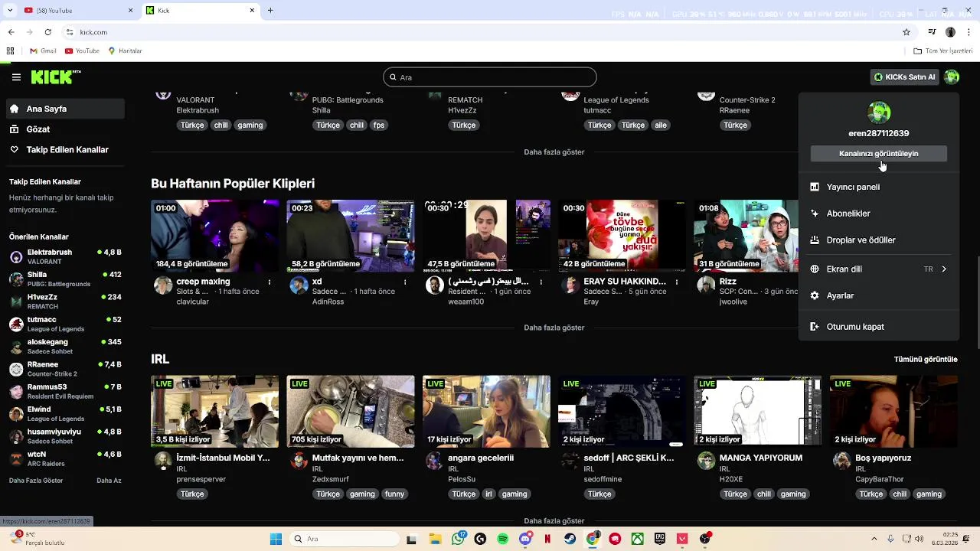
Task: Open H1vezZz recommended channel
Action: coord(65,302)
